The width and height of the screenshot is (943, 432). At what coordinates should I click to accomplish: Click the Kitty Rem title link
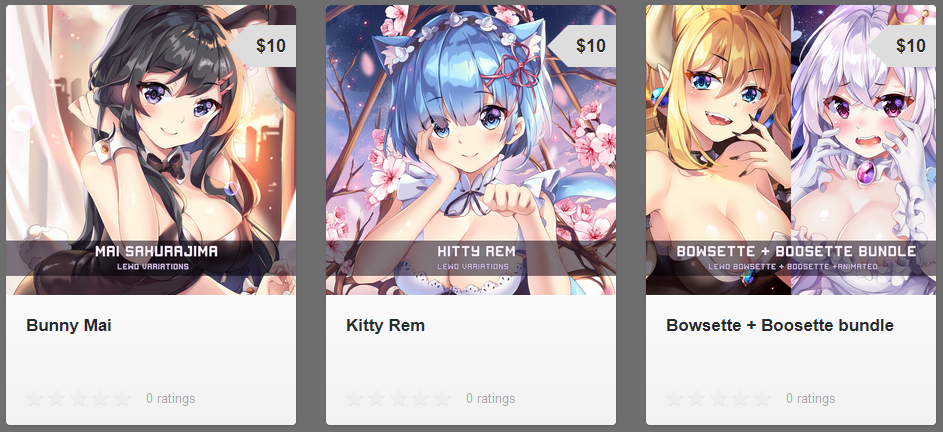pos(385,326)
